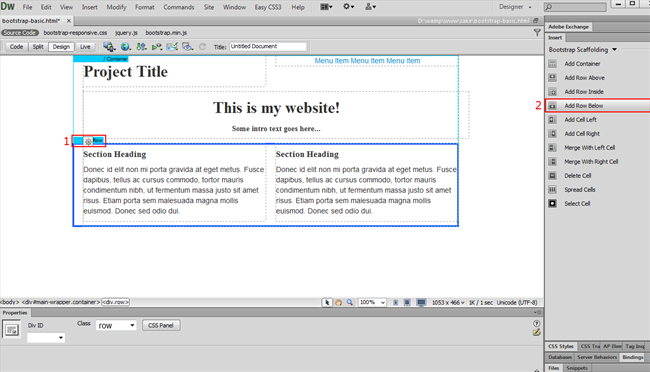The image size is (650, 372).
Task: Select the Source Code related file
Action: click(x=19, y=33)
